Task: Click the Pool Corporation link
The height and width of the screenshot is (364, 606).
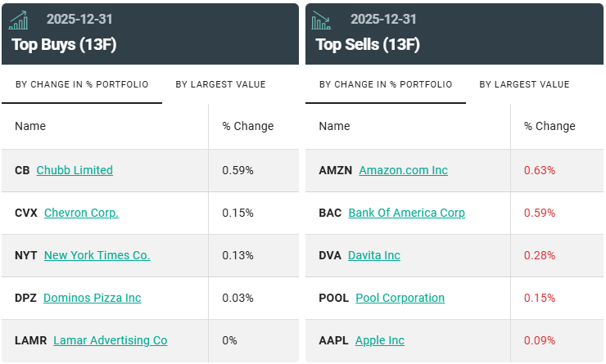Action: [x=400, y=298]
